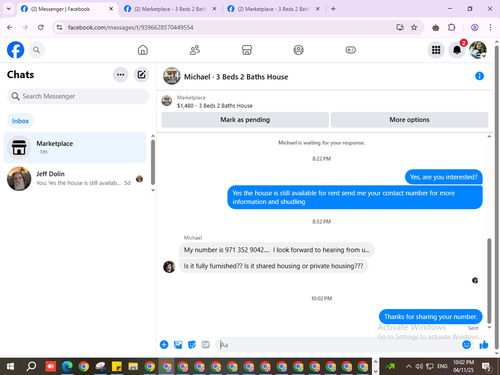The height and width of the screenshot is (375, 500).
Task: Open File Explorer from taskbar
Action: 133,367
